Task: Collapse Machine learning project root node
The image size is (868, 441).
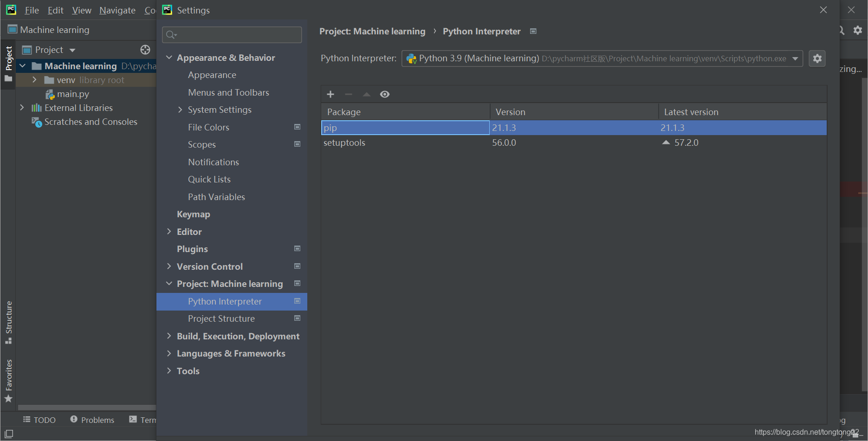Action: pos(22,66)
